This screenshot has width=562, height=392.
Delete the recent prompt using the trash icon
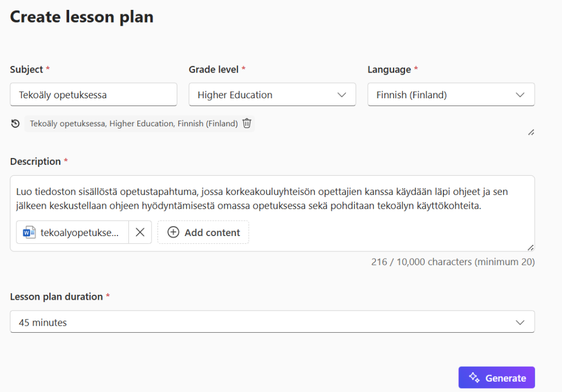point(246,124)
